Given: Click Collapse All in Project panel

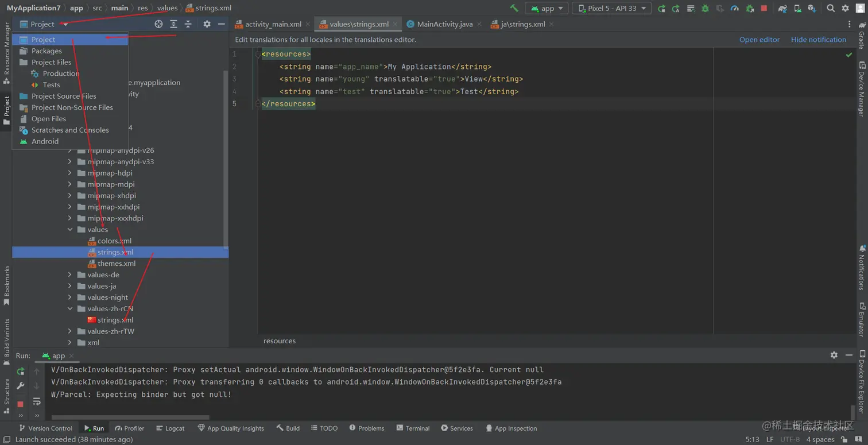Looking at the screenshot, I should point(188,24).
